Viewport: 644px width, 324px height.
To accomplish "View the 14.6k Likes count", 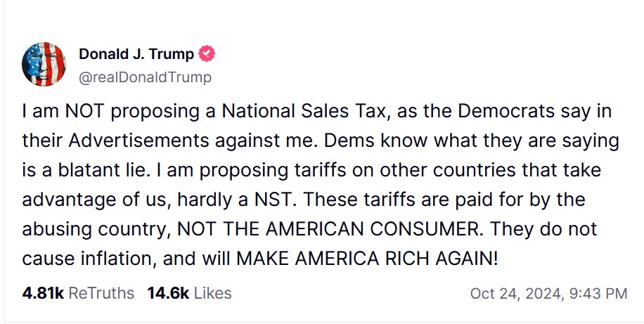I will 168,293.
